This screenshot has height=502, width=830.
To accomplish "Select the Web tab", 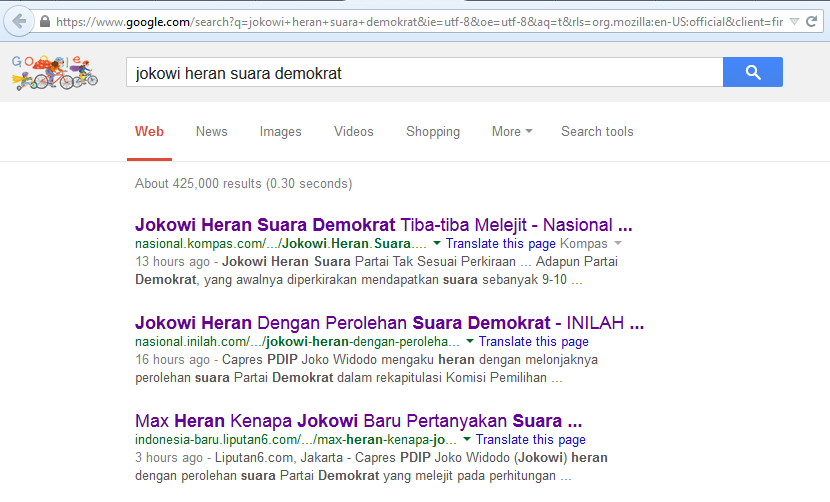I will coord(149,131).
